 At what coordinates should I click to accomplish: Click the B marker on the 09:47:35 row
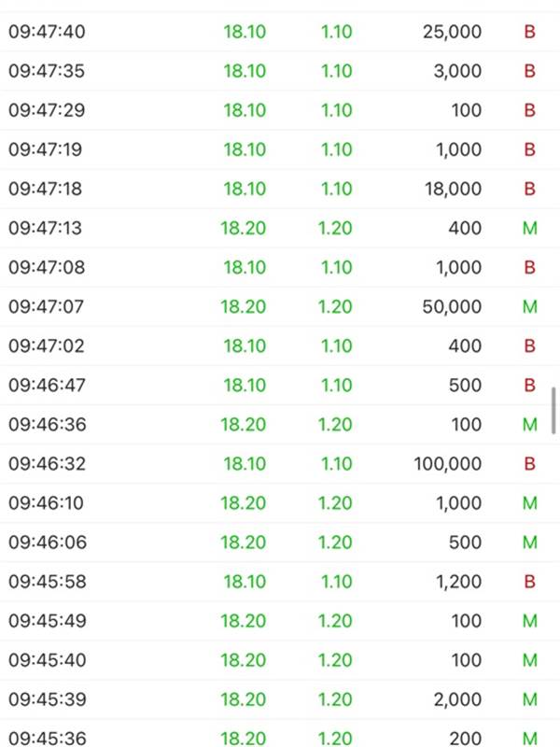click(529, 71)
